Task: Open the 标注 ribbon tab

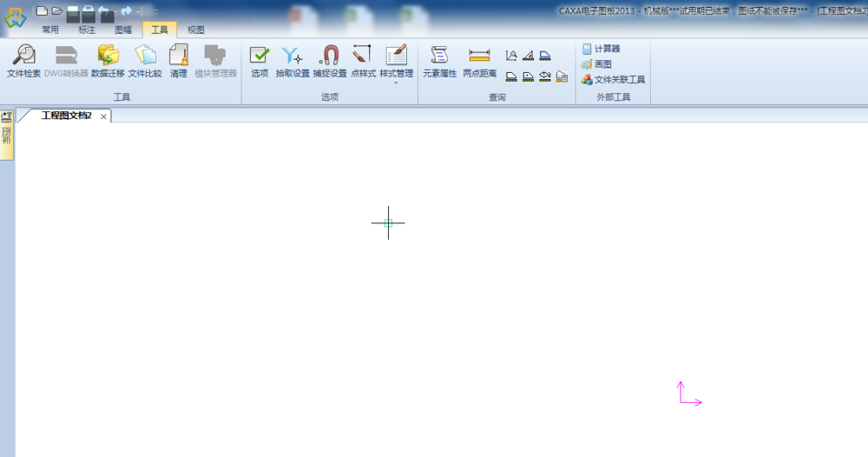Action: point(87,30)
